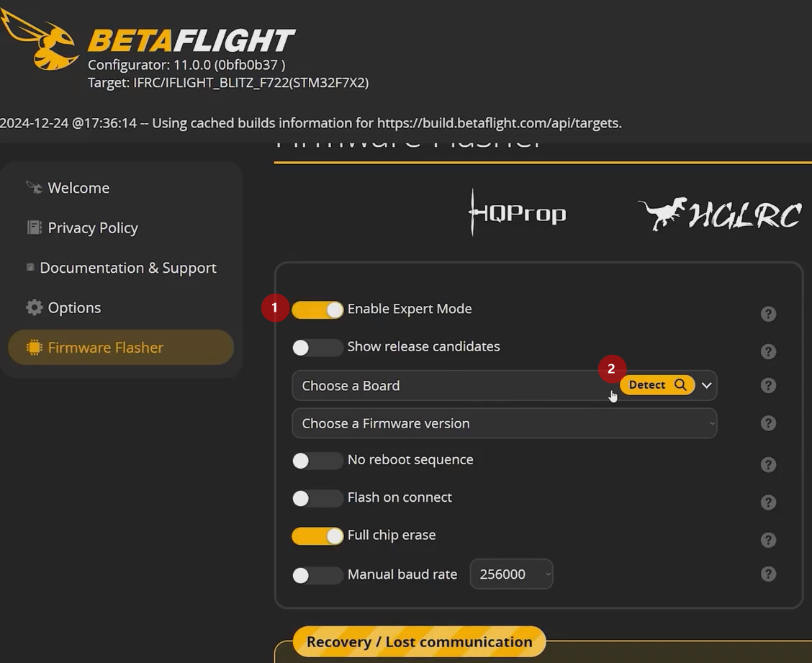
Task: Click help icon next to Choose a Board
Action: [x=768, y=386]
